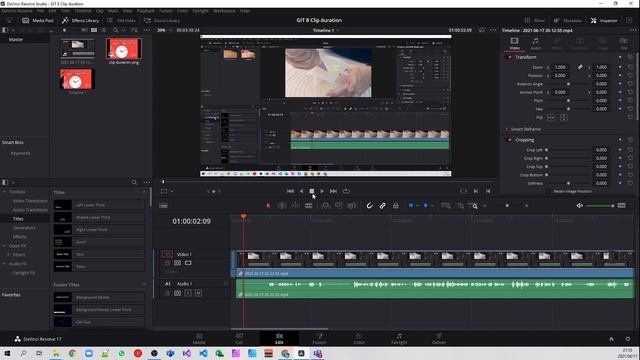Click the Zoom X value field
The width and height of the screenshot is (640, 360).
coord(560,67)
